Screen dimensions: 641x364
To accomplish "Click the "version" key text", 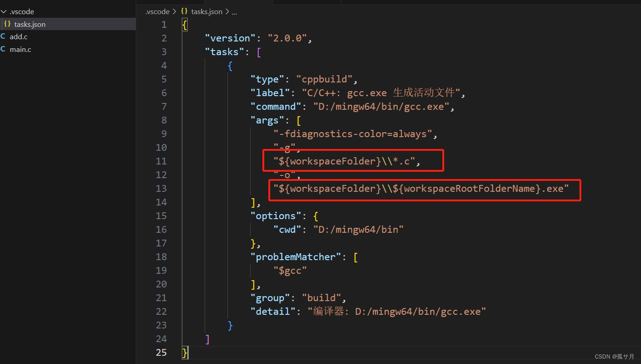I will click(230, 38).
